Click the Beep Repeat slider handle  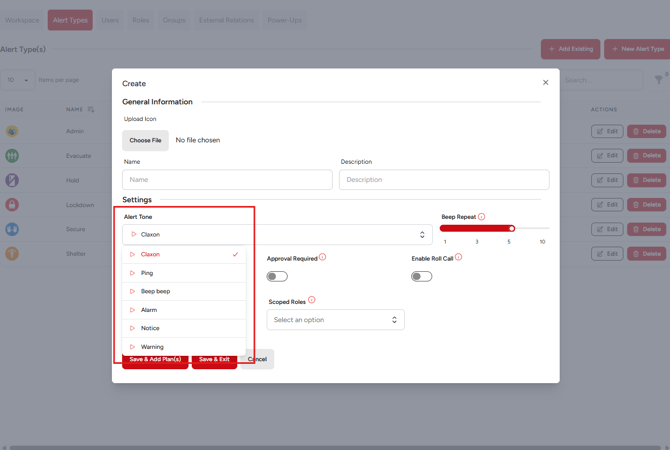point(511,228)
